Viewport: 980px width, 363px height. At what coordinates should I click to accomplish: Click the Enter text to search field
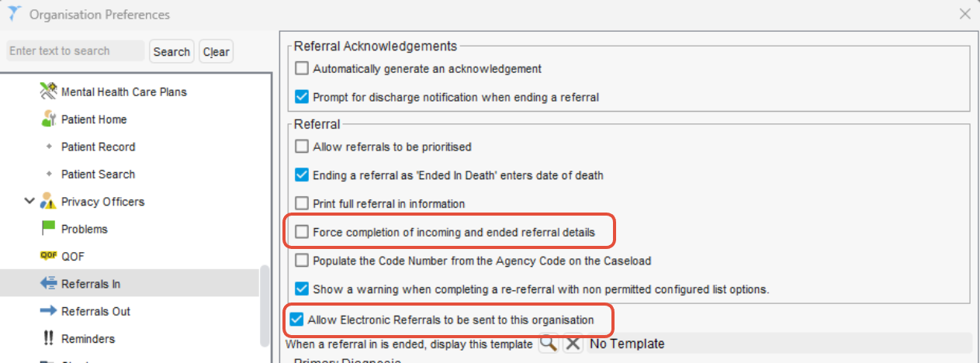pos(74,51)
